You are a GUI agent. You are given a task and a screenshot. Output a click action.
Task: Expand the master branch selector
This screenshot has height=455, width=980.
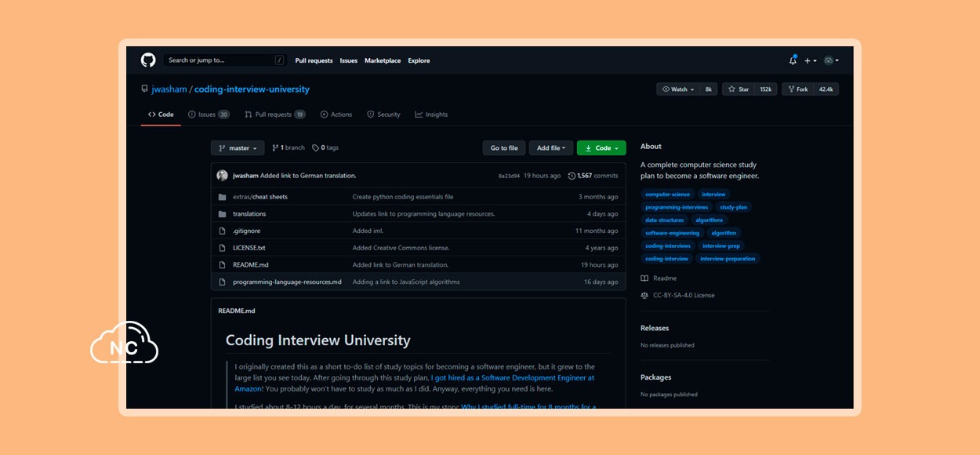(x=238, y=148)
